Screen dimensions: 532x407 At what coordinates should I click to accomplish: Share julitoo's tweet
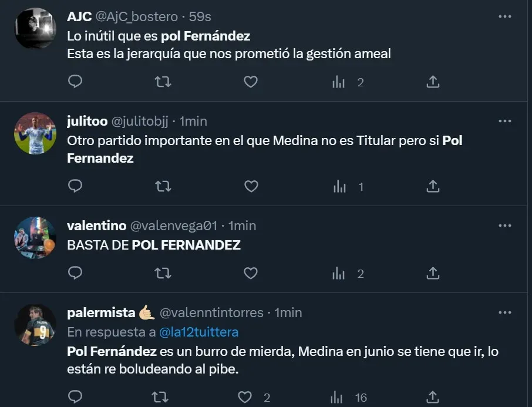(433, 187)
